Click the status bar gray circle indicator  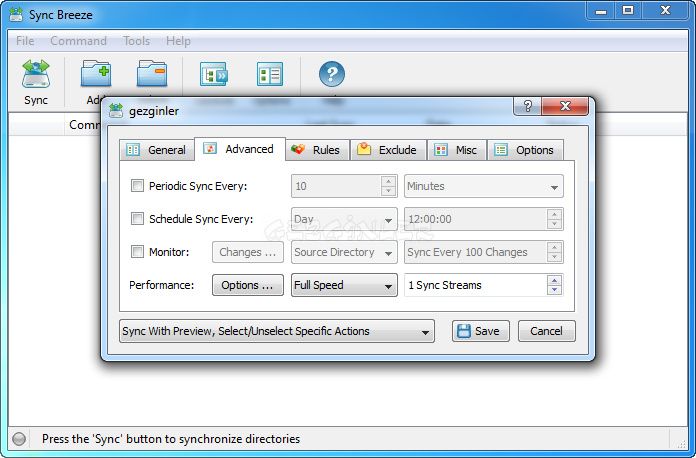point(19,439)
